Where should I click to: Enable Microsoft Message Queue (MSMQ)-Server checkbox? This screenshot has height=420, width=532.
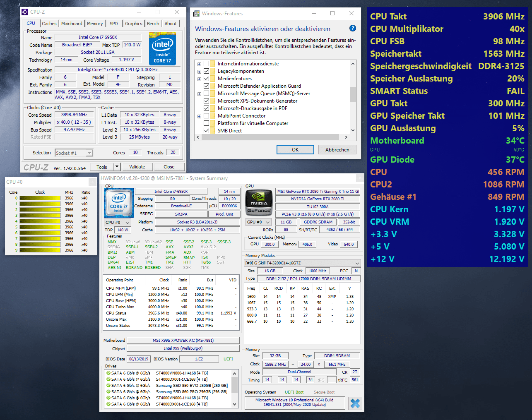coord(206,94)
